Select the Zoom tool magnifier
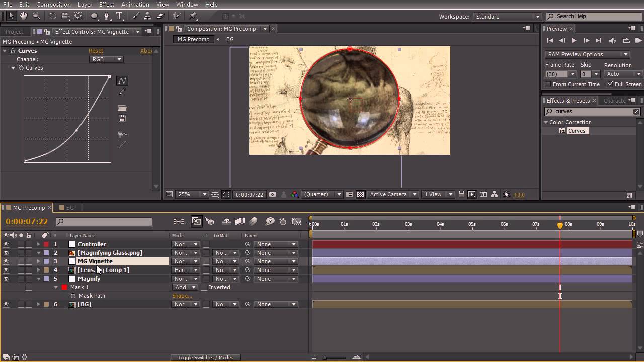Viewport: 644px width, 362px height. pyautogui.click(x=36, y=16)
